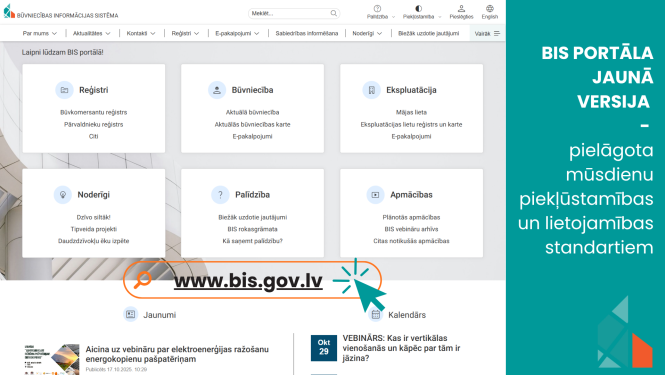The height and width of the screenshot is (375, 665).
Task: Open the elektroenerģijas vebināra news thumbnail
Action: 51,359
